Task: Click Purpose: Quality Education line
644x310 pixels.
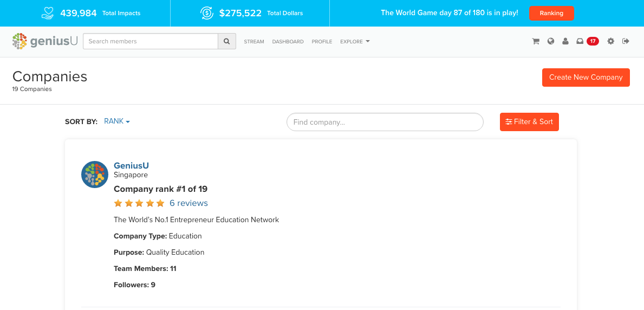Action: [x=159, y=252]
